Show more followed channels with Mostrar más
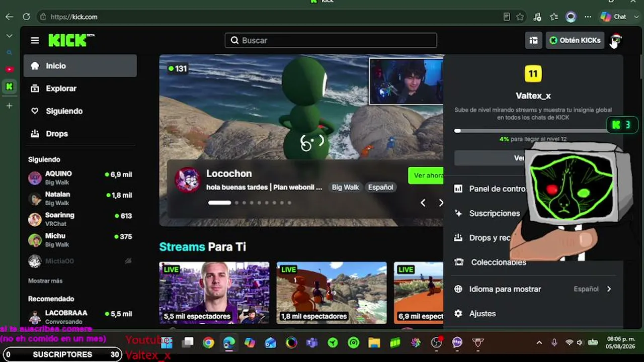The image size is (644, 362). point(45,281)
